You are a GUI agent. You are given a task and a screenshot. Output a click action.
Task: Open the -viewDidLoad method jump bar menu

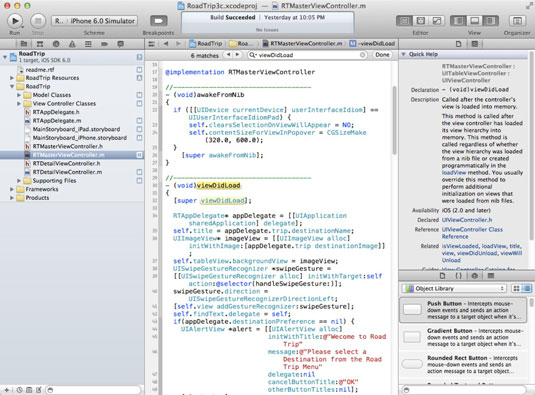(372, 44)
